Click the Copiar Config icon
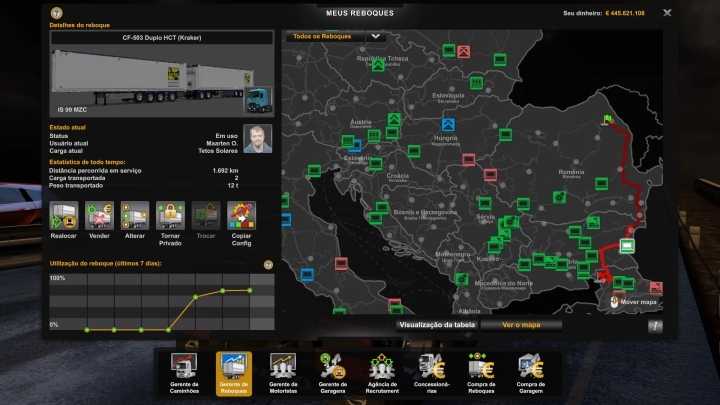The height and width of the screenshot is (405, 720). point(242,215)
